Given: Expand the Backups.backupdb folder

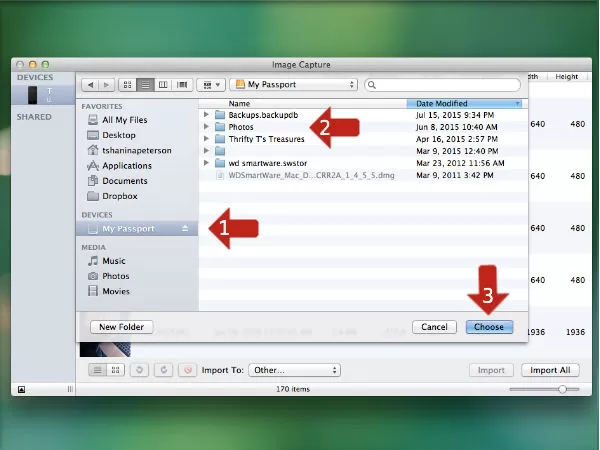Looking at the screenshot, I should pos(206,115).
